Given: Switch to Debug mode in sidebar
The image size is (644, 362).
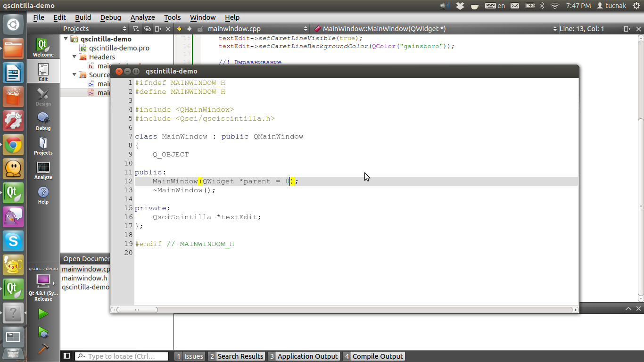Looking at the screenshot, I should pos(43,121).
